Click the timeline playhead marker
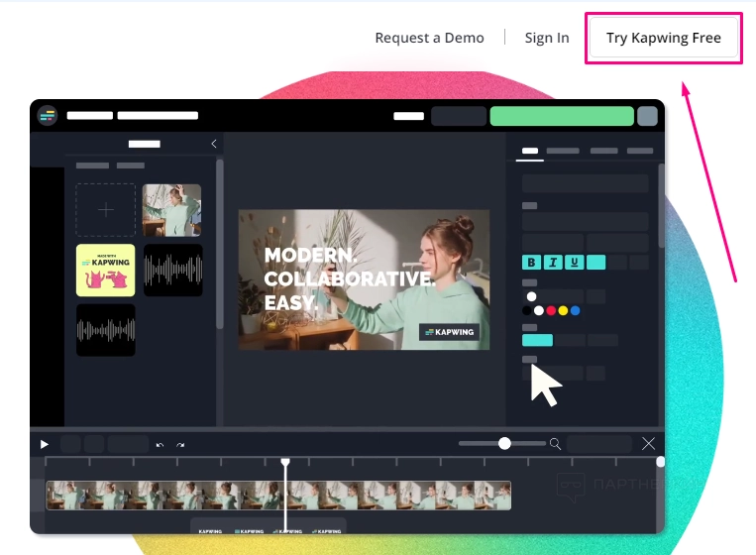This screenshot has width=756, height=555. pos(285,463)
